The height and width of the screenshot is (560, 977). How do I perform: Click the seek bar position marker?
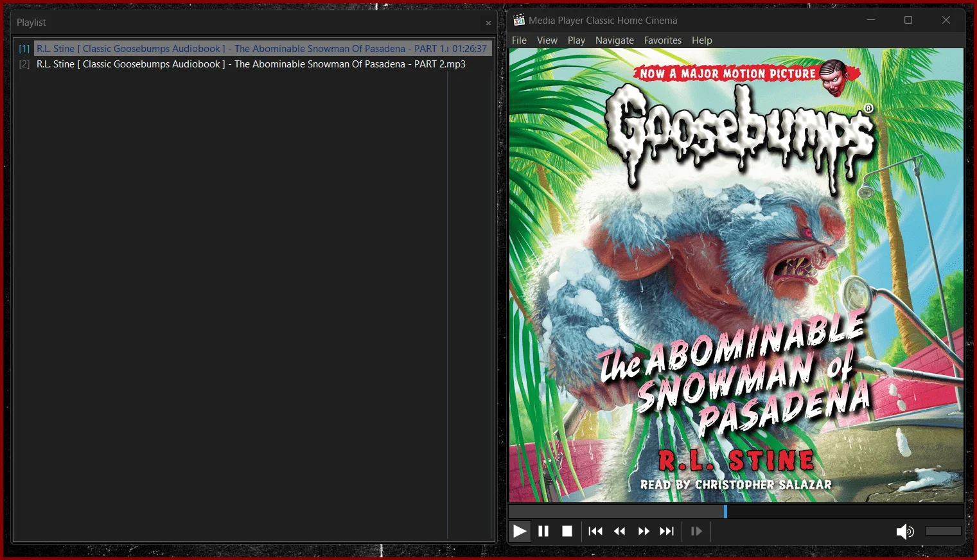point(725,511)
